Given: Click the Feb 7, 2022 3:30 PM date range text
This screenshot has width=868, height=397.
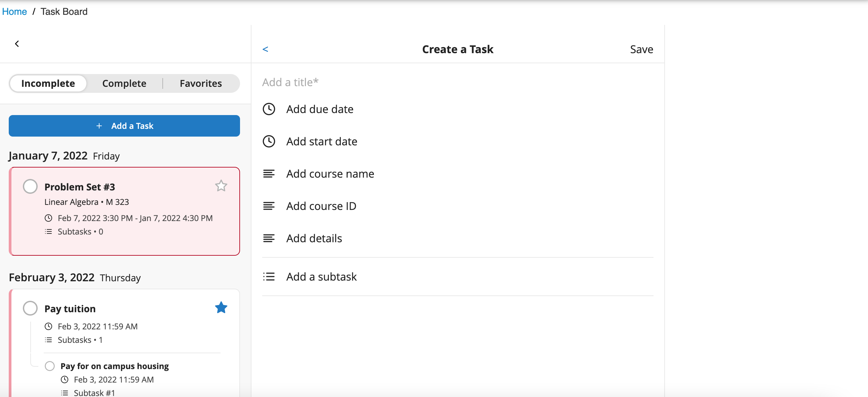Looking at the screenshot, I should 135,218.
